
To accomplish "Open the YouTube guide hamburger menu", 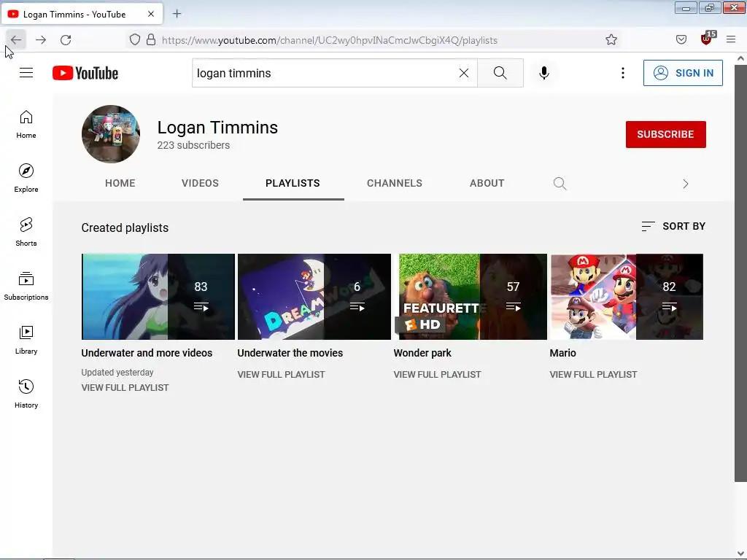I will [x=26, y=73].
